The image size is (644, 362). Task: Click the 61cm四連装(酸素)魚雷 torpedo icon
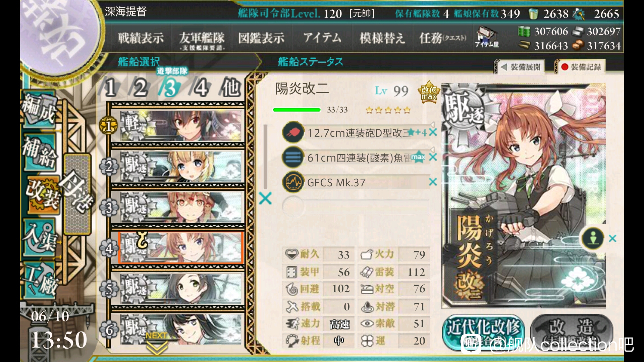(x=293, y=157)
